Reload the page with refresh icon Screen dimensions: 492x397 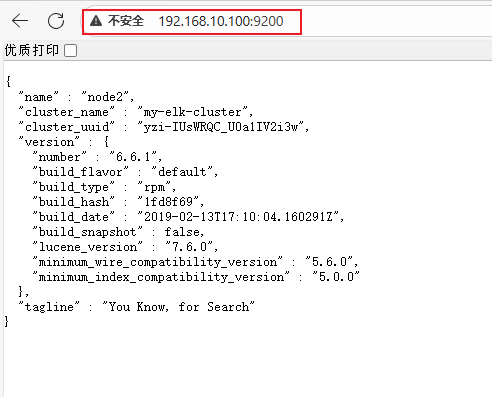56,21
